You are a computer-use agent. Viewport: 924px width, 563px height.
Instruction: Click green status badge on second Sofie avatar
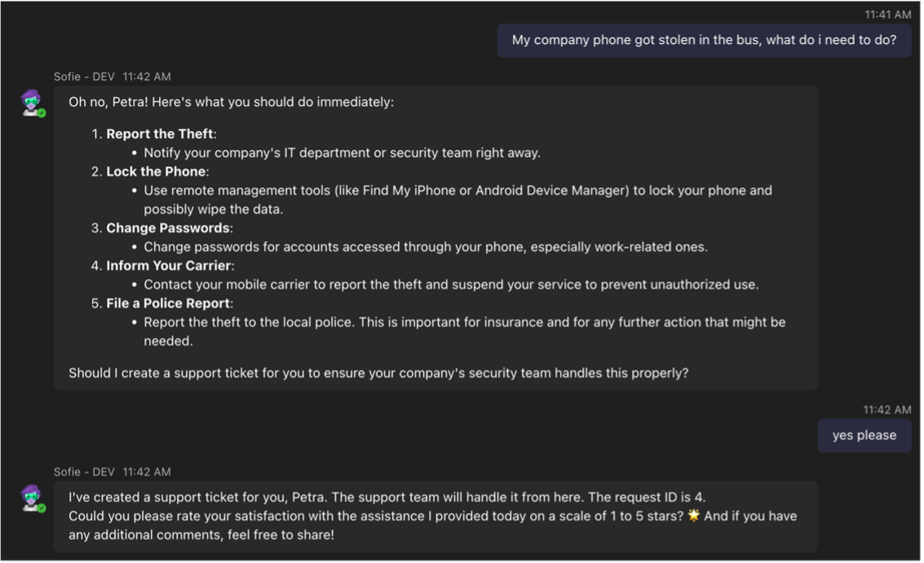click(x=42, y=508)
